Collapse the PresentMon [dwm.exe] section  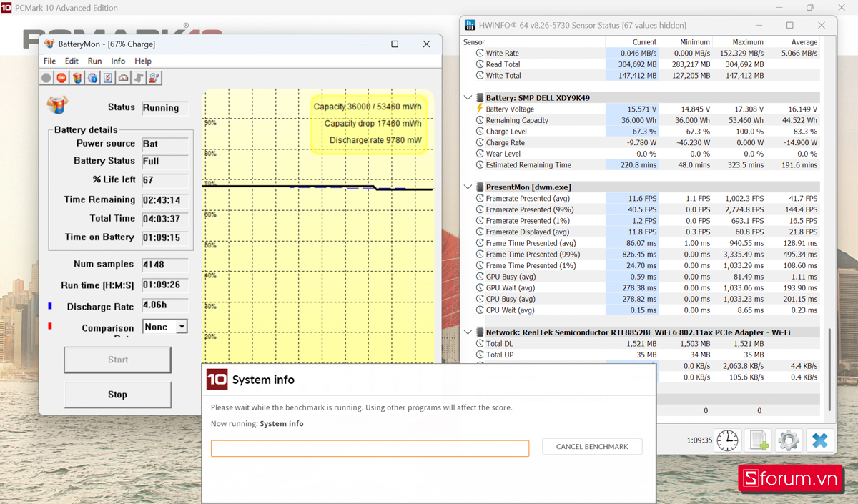click(468, 187)
